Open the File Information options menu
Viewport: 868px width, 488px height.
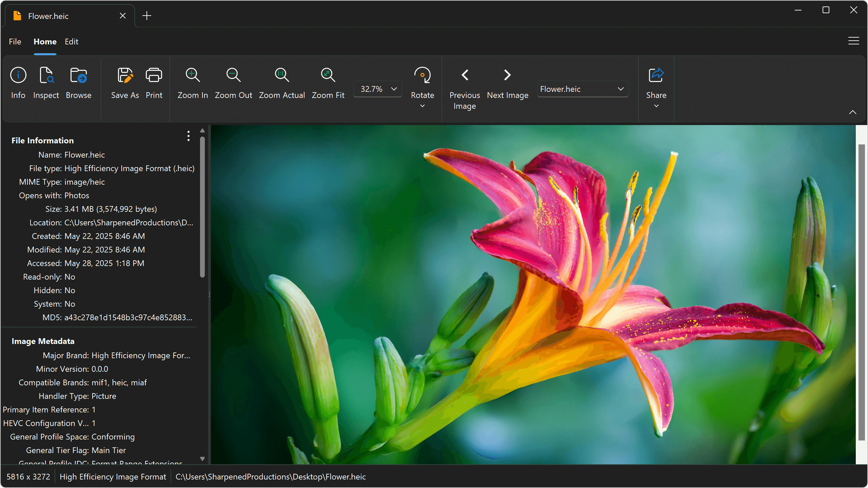(x=189, y=136)
